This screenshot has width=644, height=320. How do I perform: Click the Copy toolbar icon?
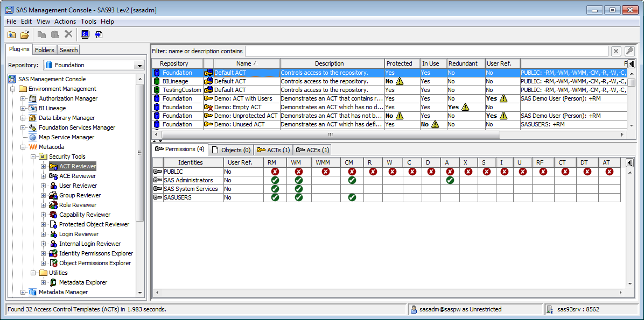coord(41,35)
